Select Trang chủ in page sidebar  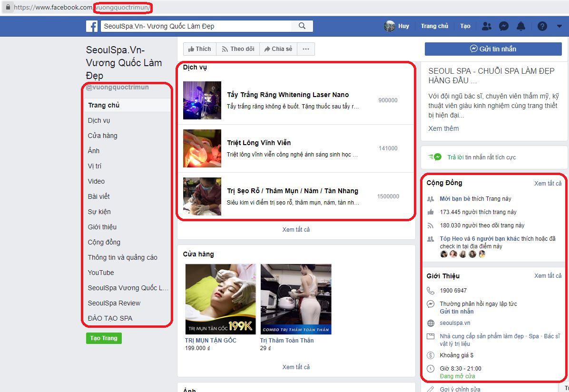click(x=127, y=105)
